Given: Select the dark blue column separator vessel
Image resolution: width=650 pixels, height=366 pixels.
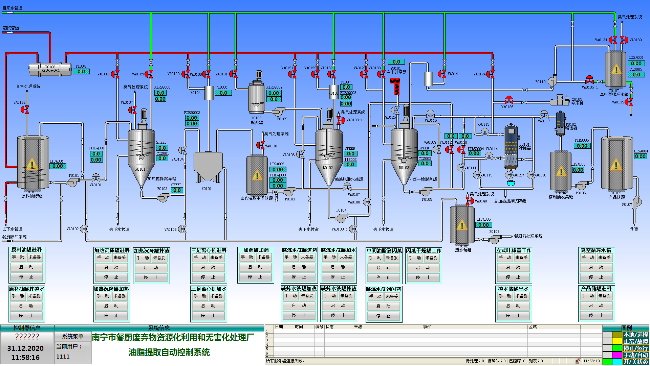Looking at the screenshot, I should pyautogui.click(x=512, y=147).
